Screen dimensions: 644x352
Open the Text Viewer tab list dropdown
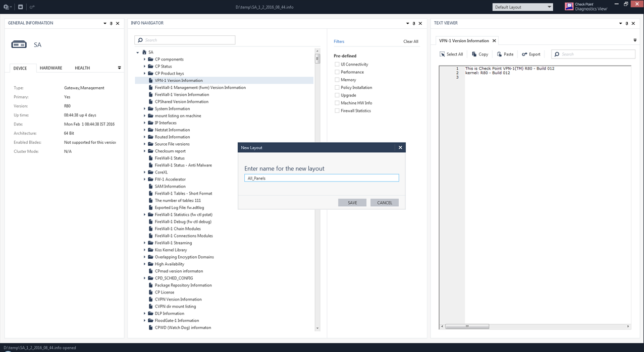(635, 40)
